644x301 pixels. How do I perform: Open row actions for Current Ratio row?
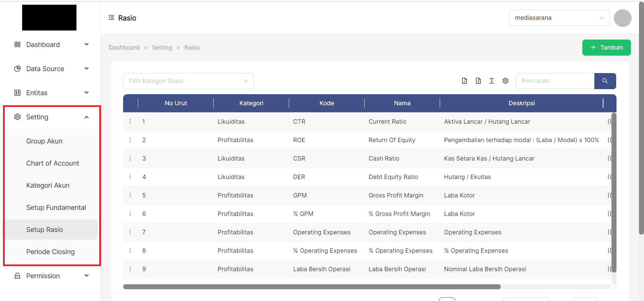pyautogui.click(x=130, y=121)
